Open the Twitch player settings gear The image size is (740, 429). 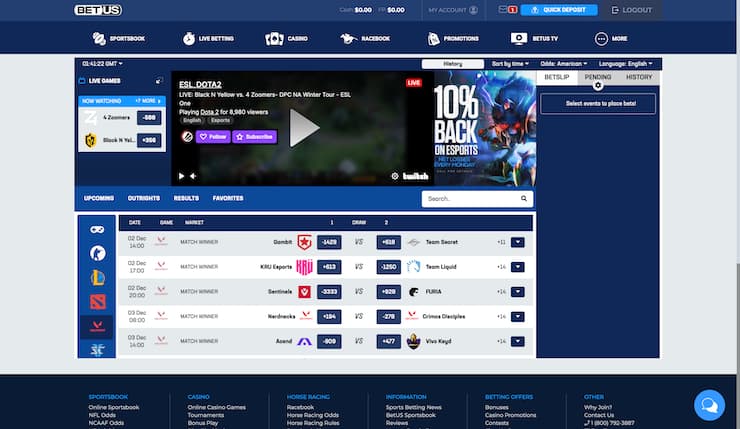tap(395, 176)
